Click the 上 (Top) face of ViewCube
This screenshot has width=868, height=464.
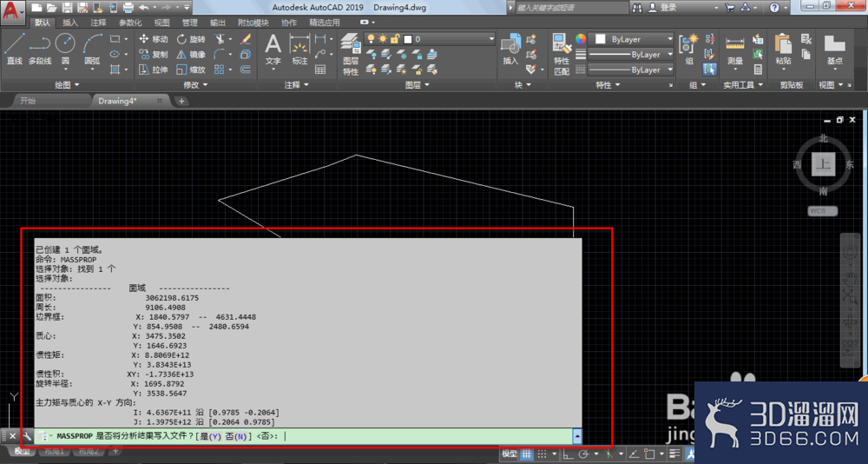pos(825,164)
